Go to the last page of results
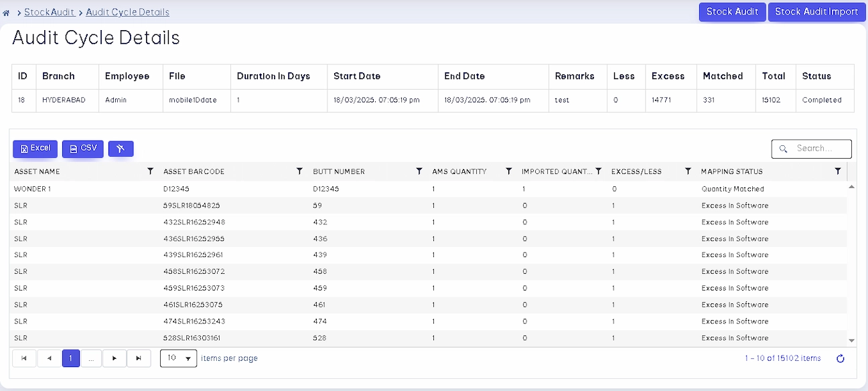The image size is (868, 391). 139,358
